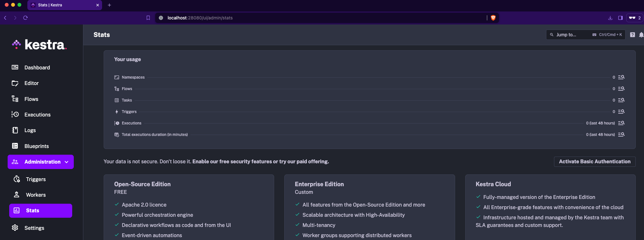
Task: Click the Jump to... search field
Action: (585, 35)
